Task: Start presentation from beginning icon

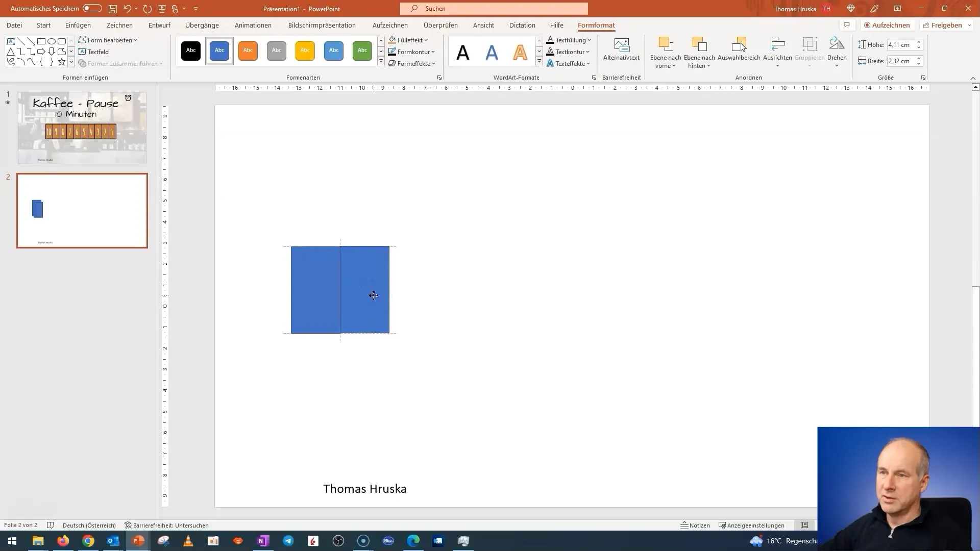Action: click(x=162, y=9)
